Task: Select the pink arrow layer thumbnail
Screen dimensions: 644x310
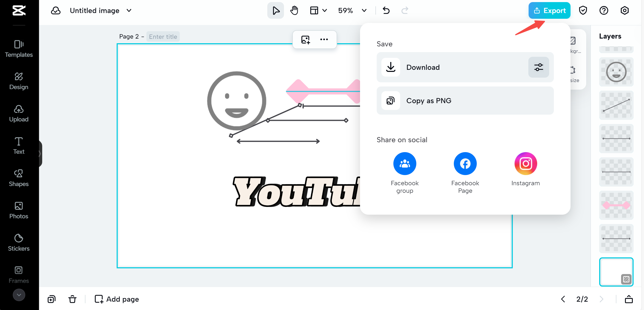Action: pyautogui.click(x=616, y=205)
